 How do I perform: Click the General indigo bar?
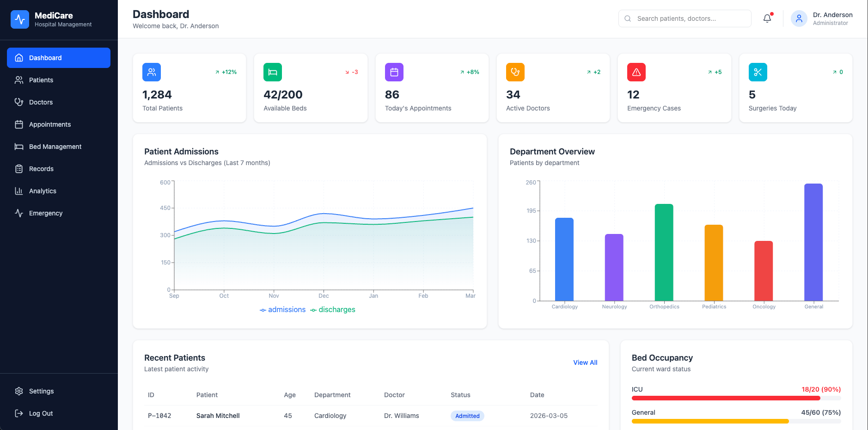click(813, 242)
